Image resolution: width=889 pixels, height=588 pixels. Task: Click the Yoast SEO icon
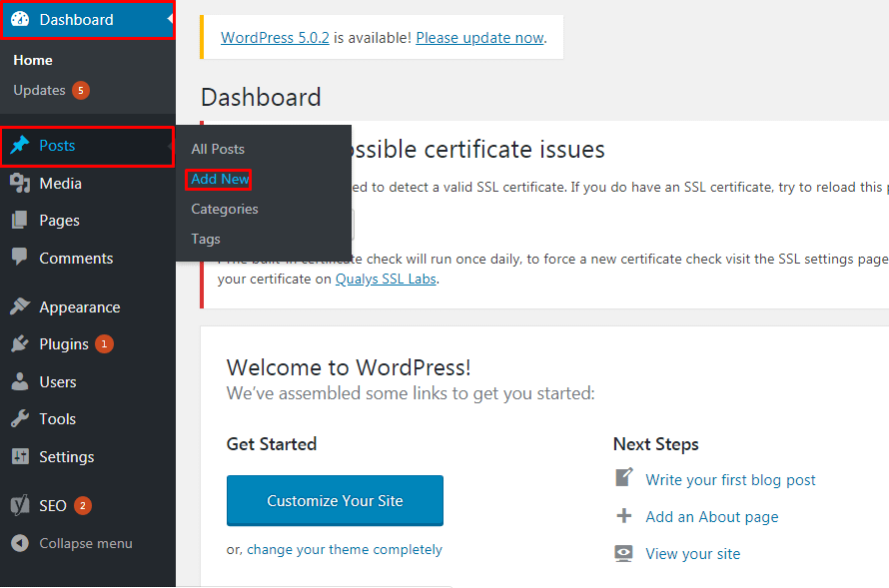[20, 505]
